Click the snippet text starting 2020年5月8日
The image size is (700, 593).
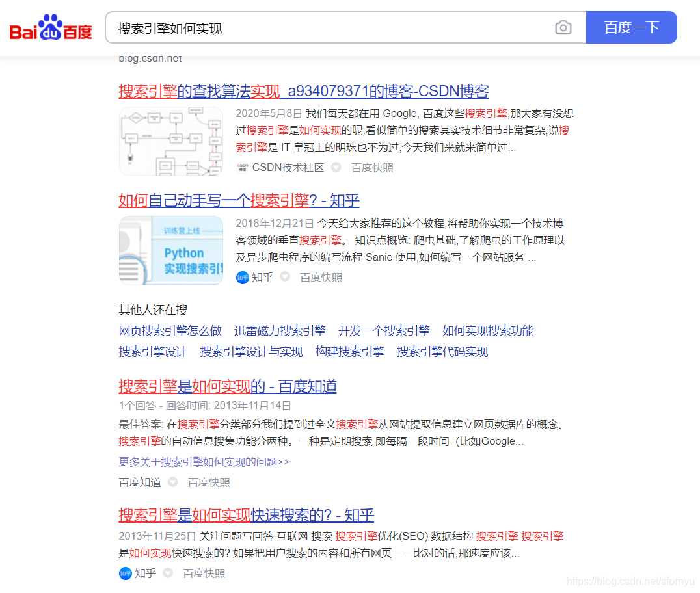click(x=405, y=130)
